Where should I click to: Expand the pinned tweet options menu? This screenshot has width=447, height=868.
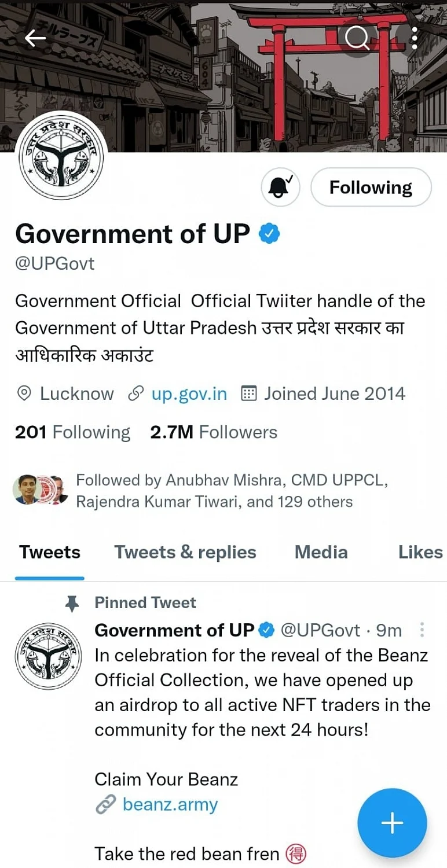click(x=423, y=630)
